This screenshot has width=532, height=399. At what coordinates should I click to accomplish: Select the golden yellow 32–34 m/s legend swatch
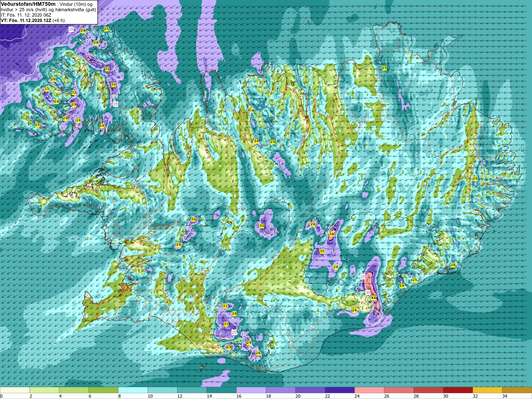click(487, 390)
